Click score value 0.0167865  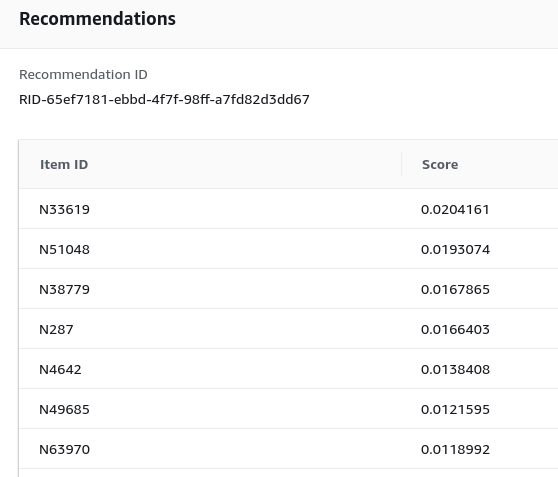tap(455, 289)
